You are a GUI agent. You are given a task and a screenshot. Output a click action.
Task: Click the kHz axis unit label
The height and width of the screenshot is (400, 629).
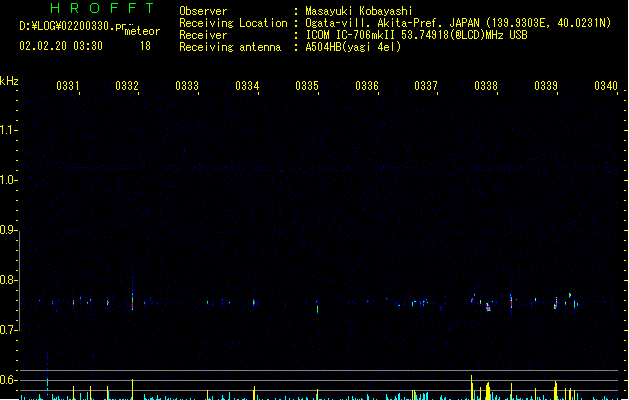(x=9, y=81)
